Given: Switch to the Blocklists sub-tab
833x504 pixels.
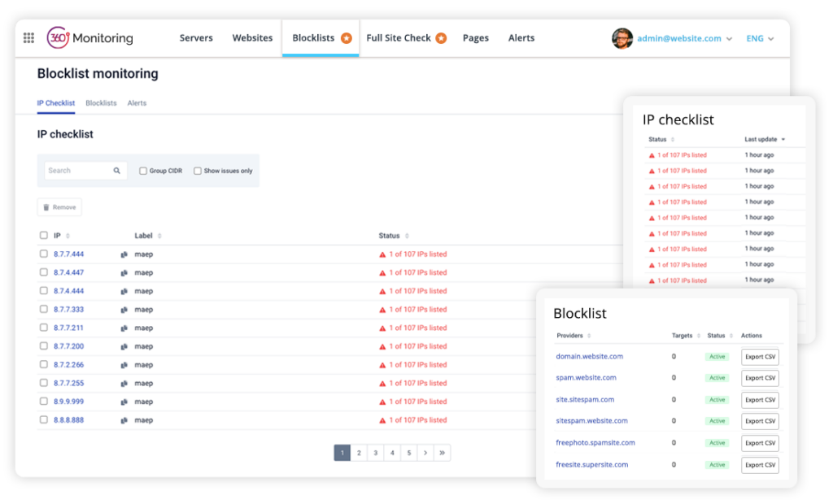Looking at the screenshot, I should click(x=101, y=102).
